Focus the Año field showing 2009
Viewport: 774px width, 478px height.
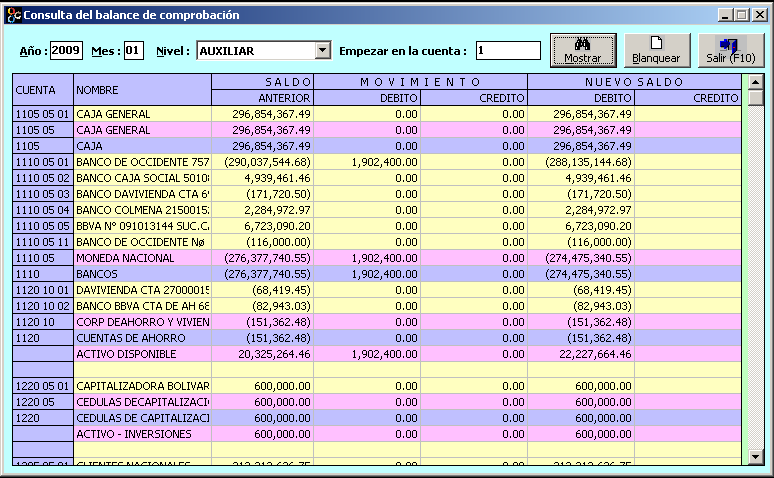(x=66, y=50)
